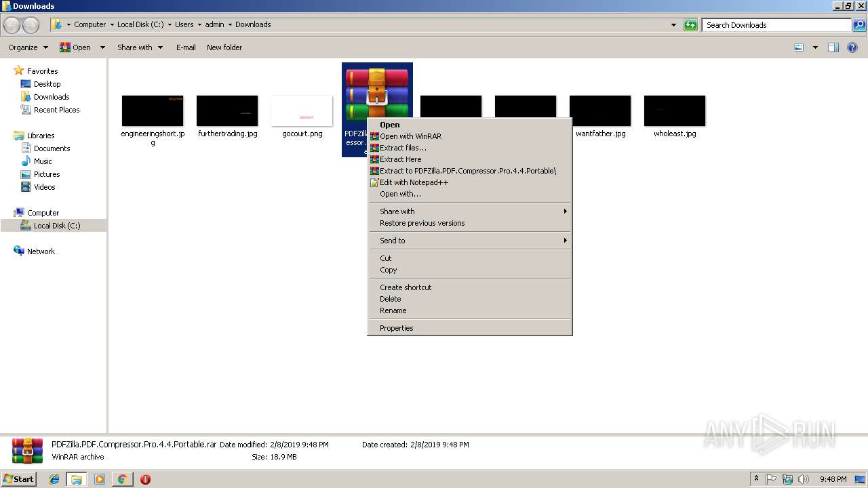Image resolution: width=868 pixels, height=488 pixels.
Task: Select Network in navigation pane
Action: [x=35, y=251]
